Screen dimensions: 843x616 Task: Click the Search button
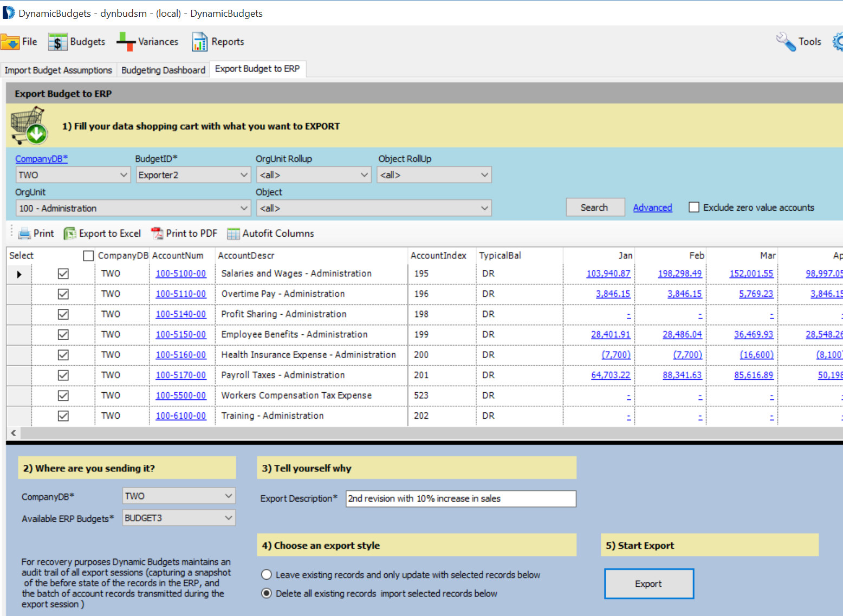click(x=595, y=207)
